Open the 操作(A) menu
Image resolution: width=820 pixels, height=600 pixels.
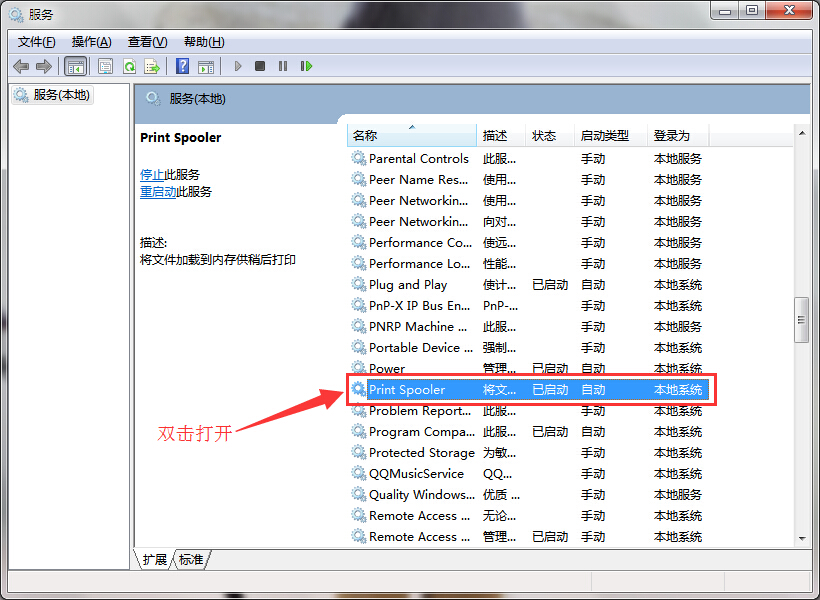point(91,41)
